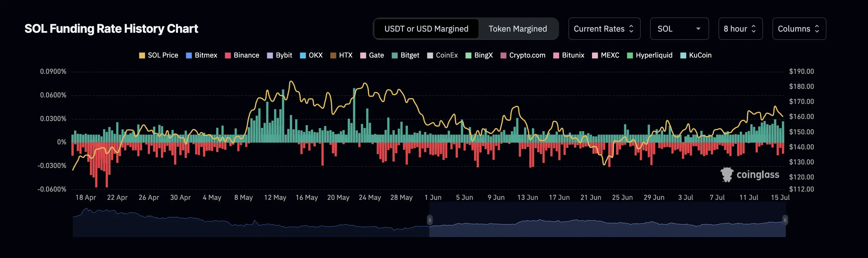Click the right range slider handle icon

[785, 220]
